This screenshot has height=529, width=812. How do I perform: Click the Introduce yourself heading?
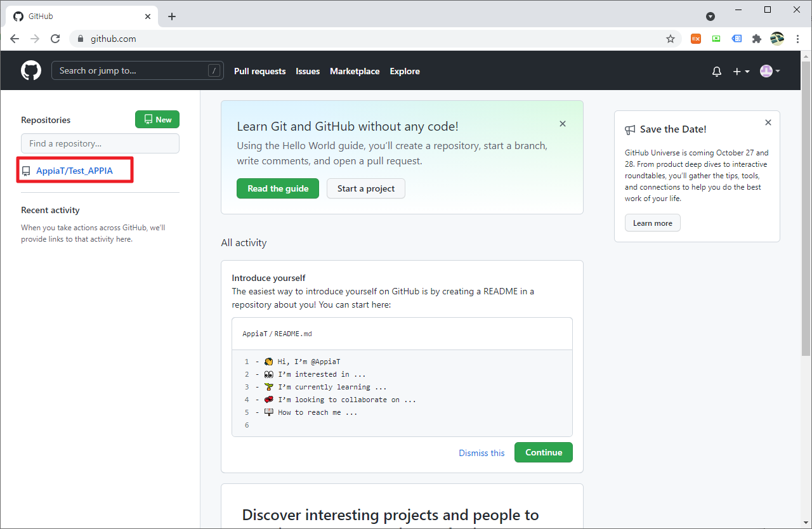pos(268,278)
